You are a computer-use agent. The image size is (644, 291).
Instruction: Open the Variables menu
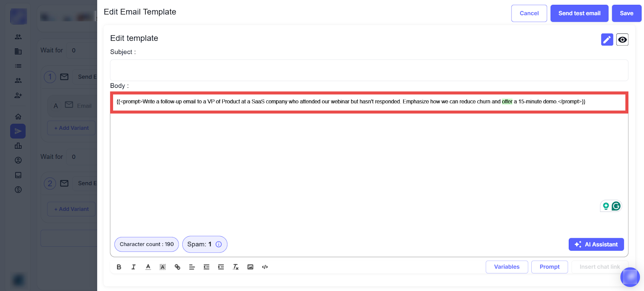[507, 267]
